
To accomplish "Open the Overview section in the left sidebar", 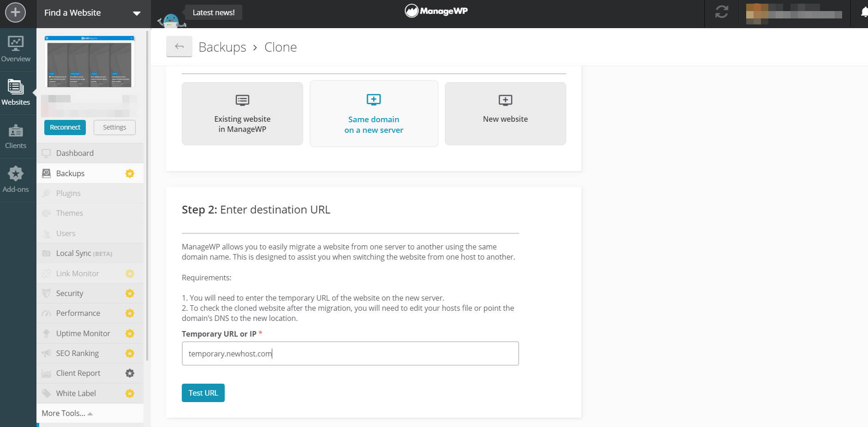I will tap(16, 49).
